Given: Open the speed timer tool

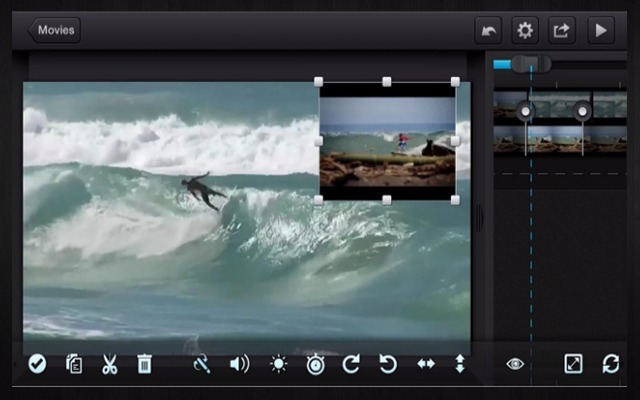Looking at the screenshot, I should (315, 364).
